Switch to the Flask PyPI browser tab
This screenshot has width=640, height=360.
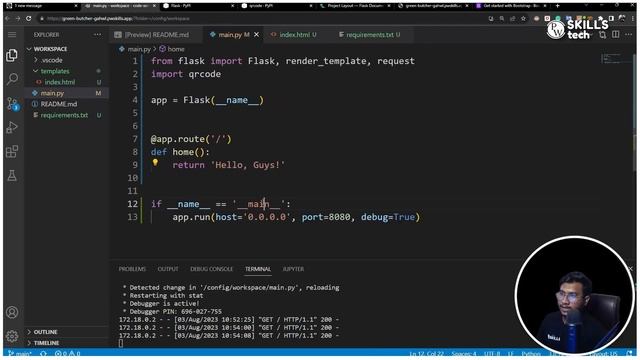tap(198, 6)
